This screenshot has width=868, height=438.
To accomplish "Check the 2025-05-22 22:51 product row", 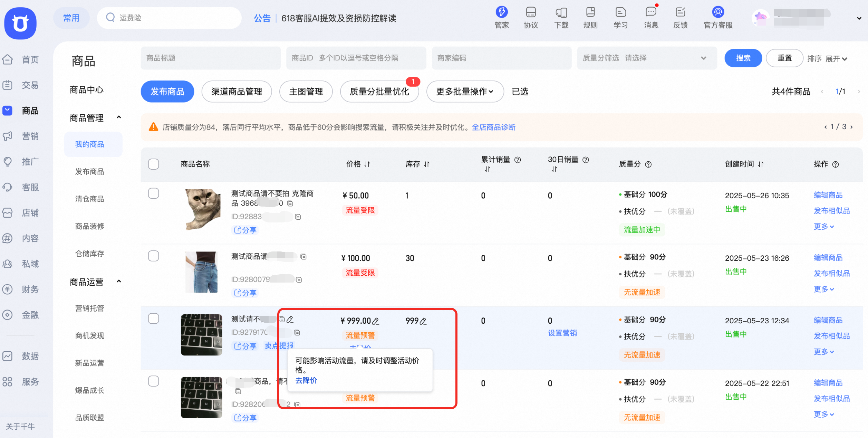I will pyautogui.click(x=154, y=381).
